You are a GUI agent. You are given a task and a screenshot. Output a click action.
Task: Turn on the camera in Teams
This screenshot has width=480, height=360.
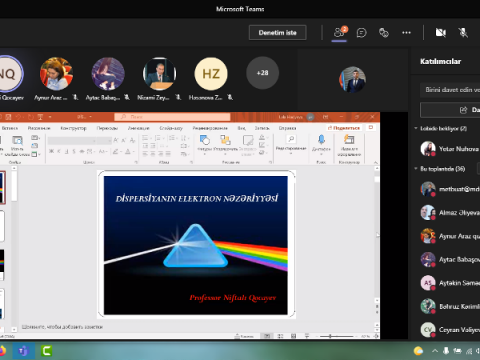pyautogui.click(x=441, y=33)
